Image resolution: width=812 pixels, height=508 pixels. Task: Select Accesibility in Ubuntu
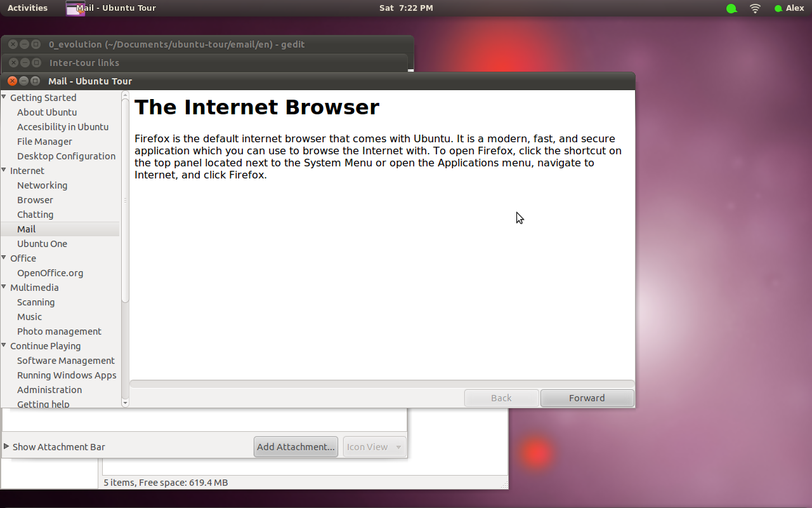point(63,127)
